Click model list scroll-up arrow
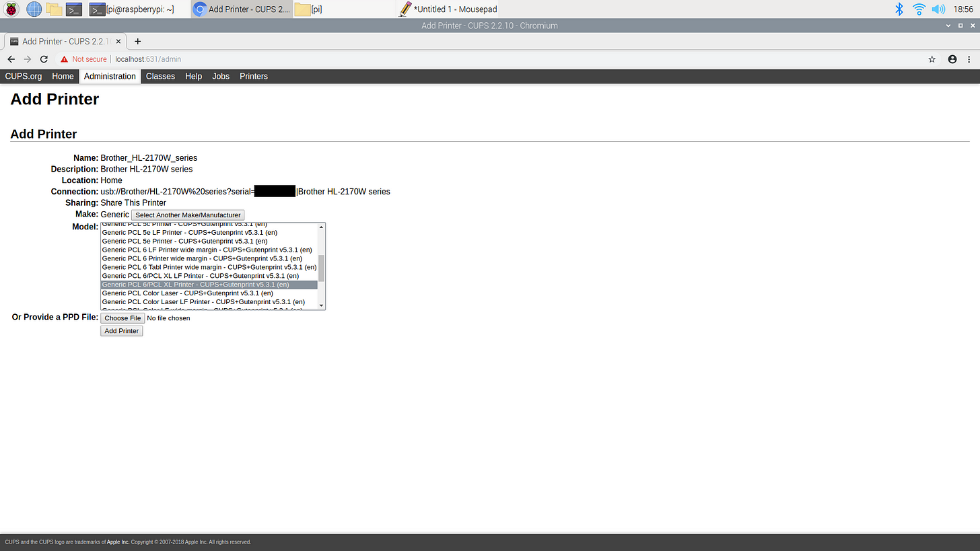The width and height of the screenshot is (980, 551). 322,227
